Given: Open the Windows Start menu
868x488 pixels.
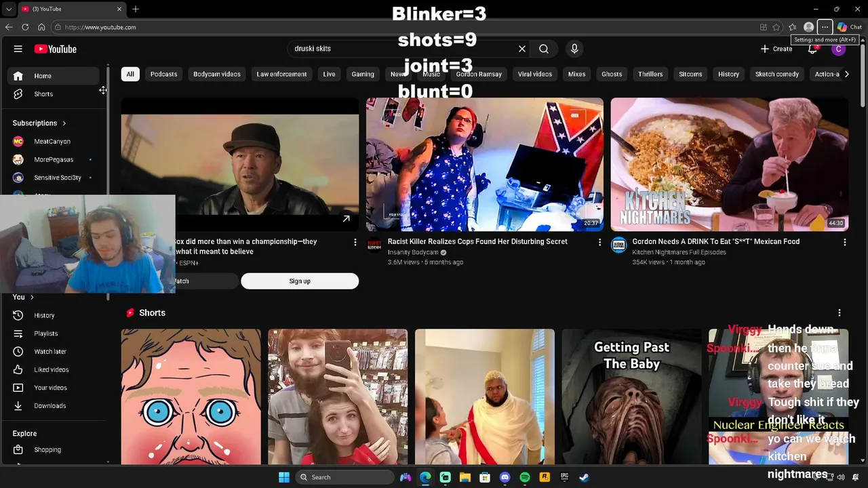Looking at the screenshot, I should click(284, 477).
